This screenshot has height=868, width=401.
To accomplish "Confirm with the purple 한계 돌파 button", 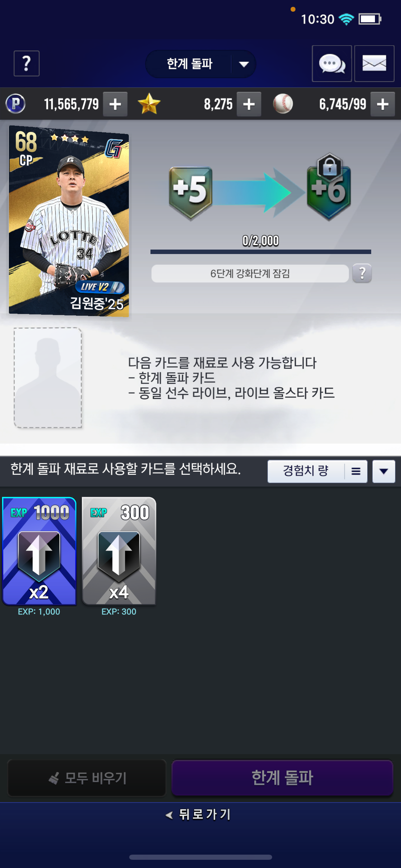I will pos(282,778).
